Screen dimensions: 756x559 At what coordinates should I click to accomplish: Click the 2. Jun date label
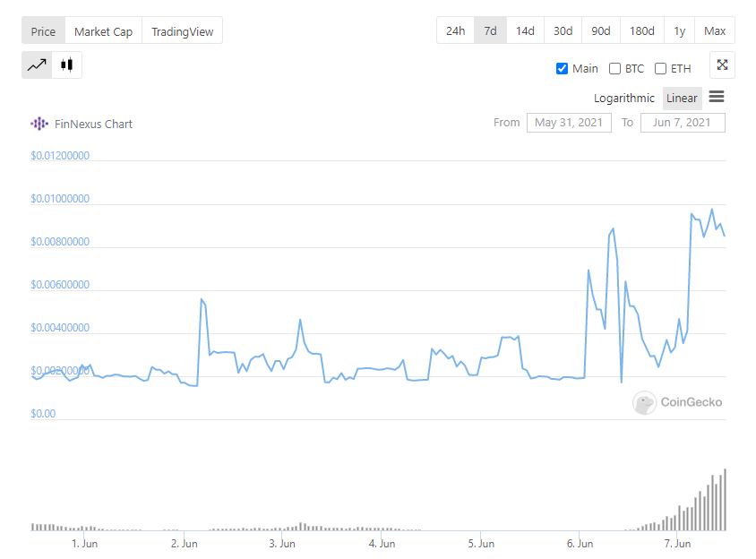[185, 544]
